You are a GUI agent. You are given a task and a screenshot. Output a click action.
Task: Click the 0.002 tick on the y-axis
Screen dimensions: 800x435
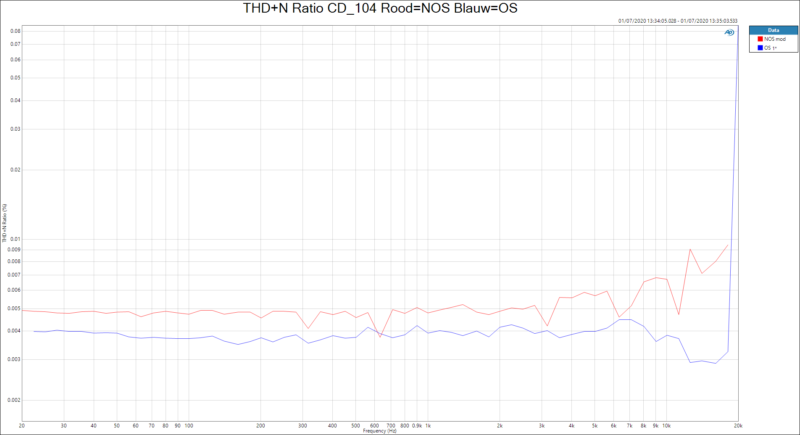point(13,400)
